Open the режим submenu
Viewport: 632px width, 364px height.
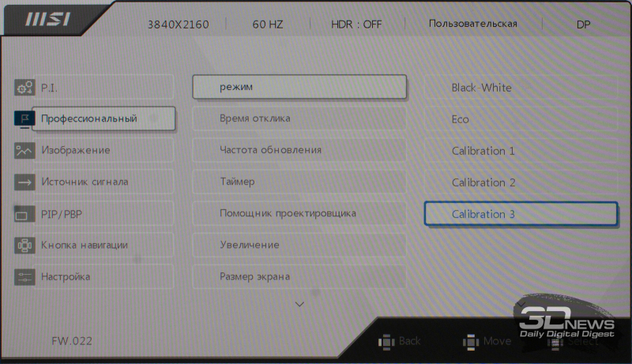click(x=299, y=87)
